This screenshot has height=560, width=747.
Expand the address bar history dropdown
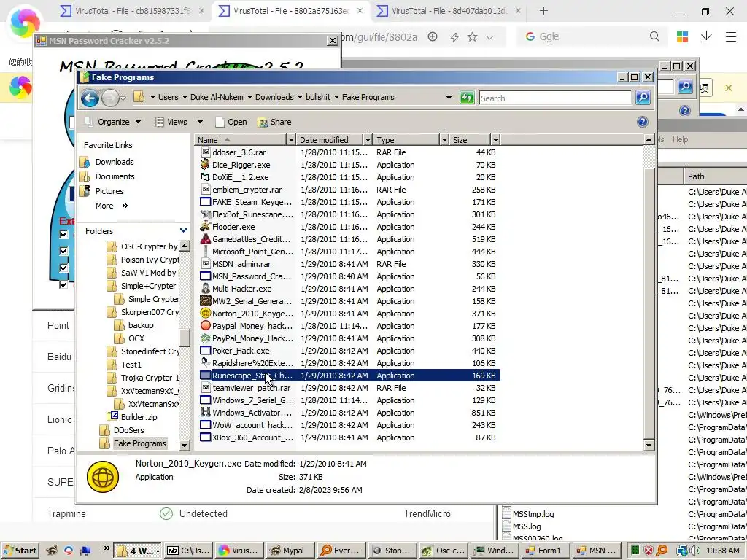[449, 98]
